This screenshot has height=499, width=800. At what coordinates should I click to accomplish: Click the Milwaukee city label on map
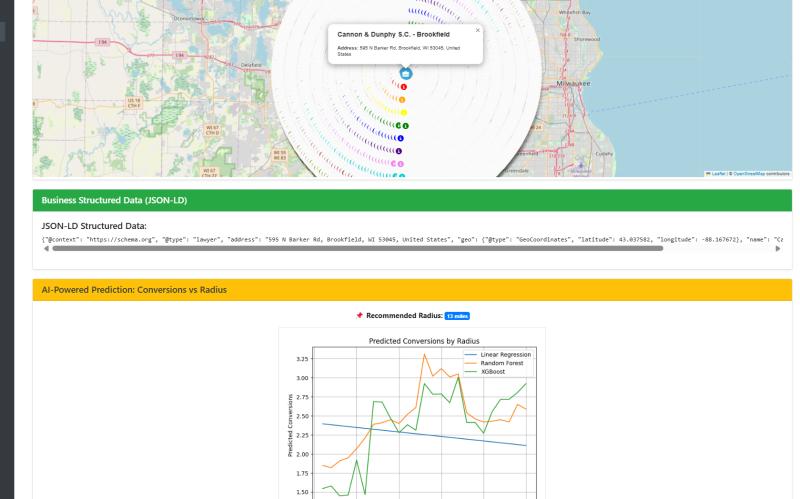(x=573, y=83)
